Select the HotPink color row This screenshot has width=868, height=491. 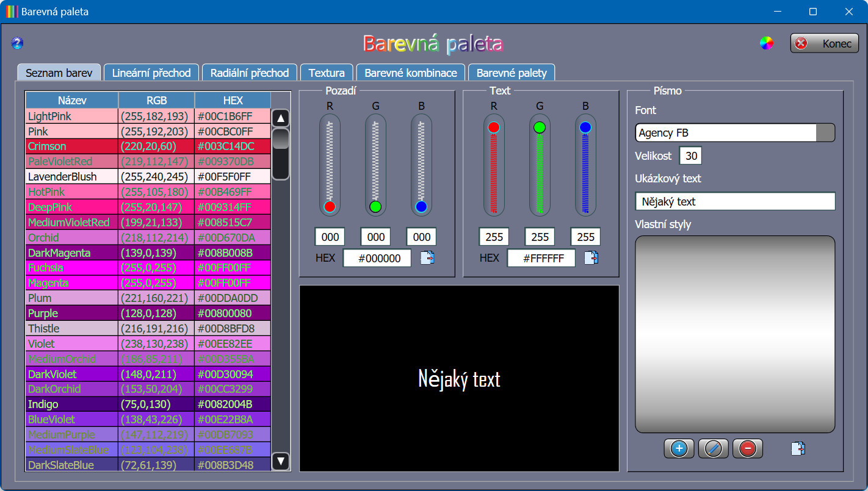click(148, 192)
